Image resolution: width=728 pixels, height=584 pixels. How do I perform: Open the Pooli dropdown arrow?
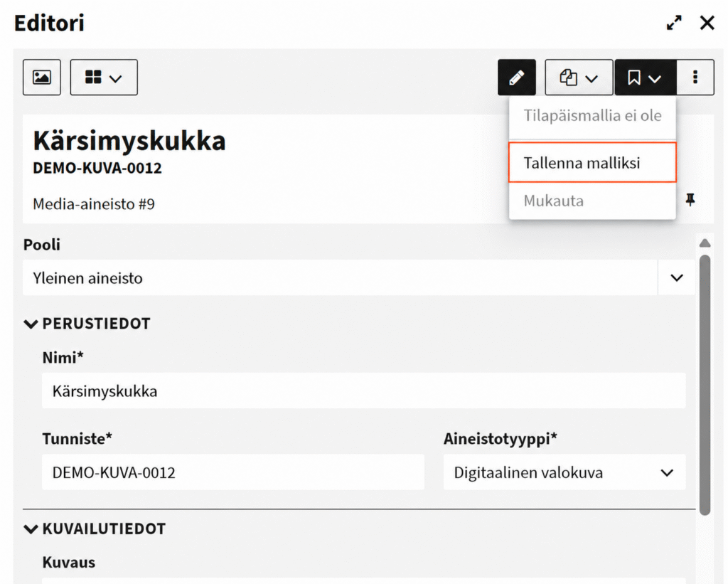coord(677,278)
